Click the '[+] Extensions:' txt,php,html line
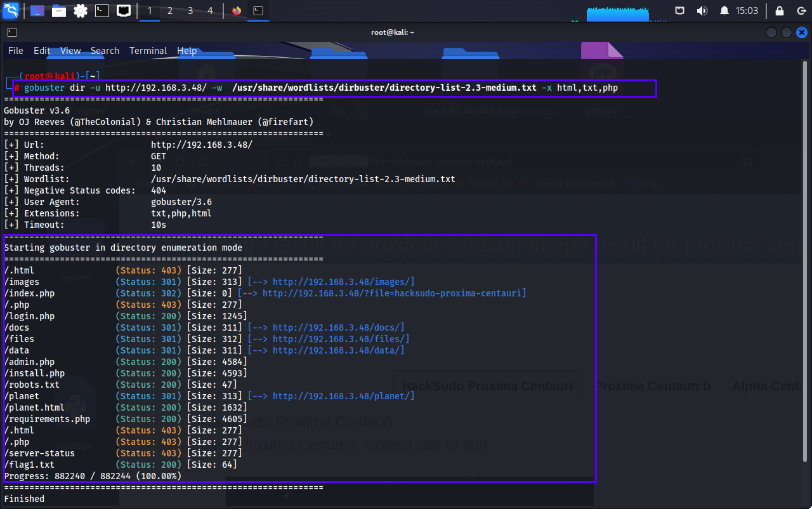The image size is (812, 509). (108, 213)
